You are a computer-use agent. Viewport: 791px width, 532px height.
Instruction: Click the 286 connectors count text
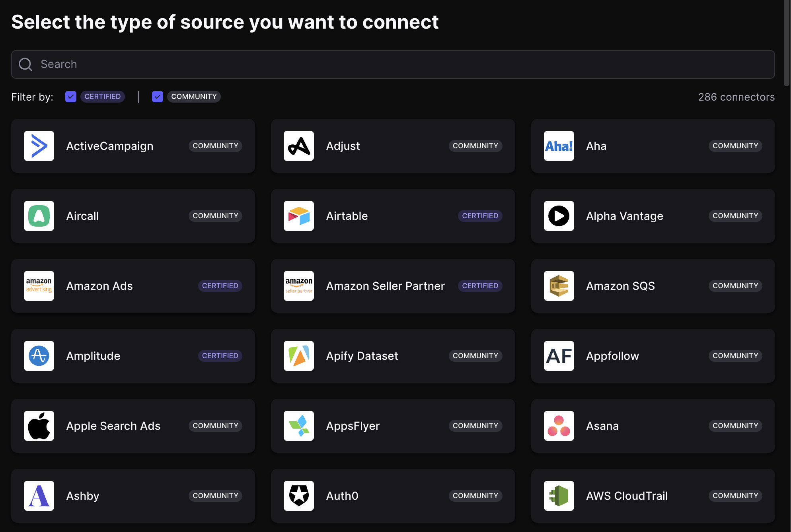(x=736, y=97)
